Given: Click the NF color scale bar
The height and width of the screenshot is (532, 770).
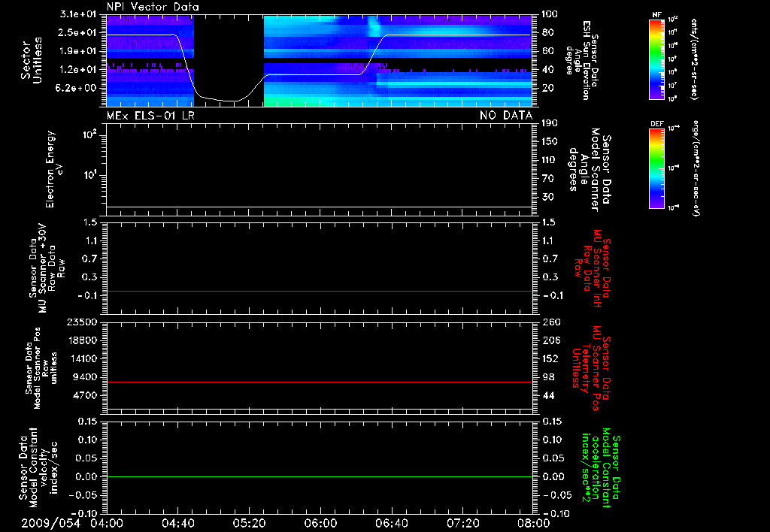Looking at the screenshot, I should (x=656, y=59).
